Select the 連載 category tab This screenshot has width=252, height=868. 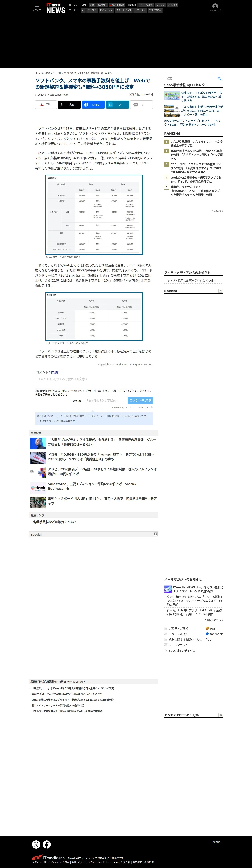[x=92, y=5]
